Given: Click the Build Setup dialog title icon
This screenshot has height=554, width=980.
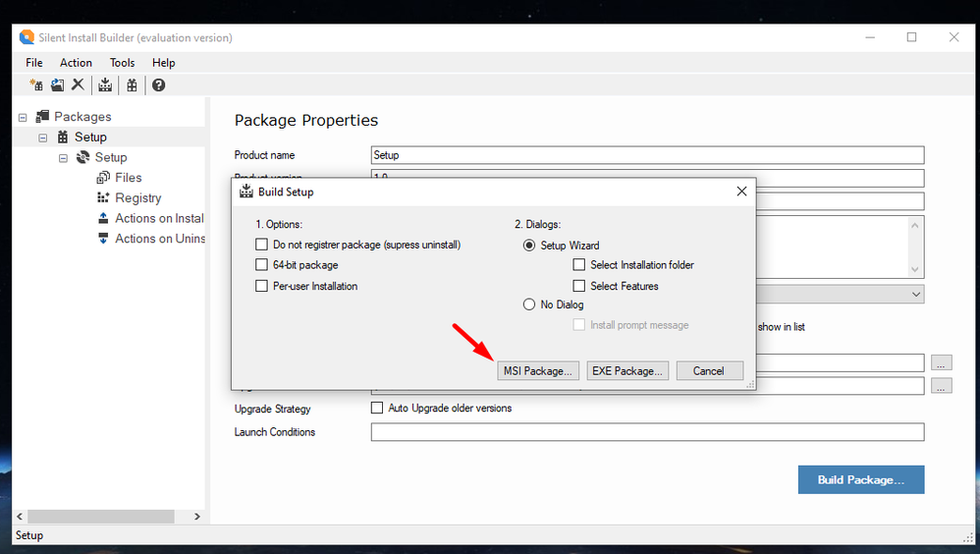Looking at the screenshot, I should pyautogui.click(x=246, y=192).
